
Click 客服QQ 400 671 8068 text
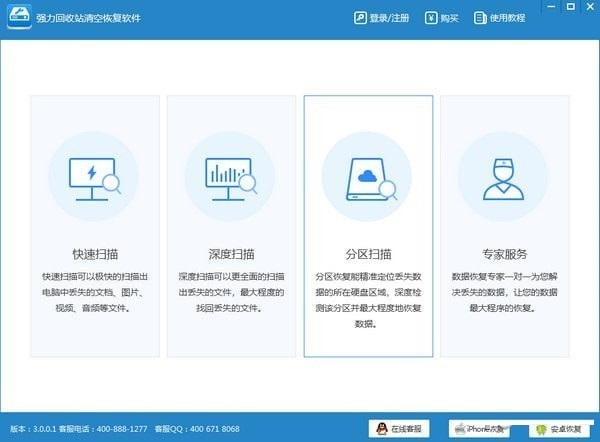coord(197,429)
